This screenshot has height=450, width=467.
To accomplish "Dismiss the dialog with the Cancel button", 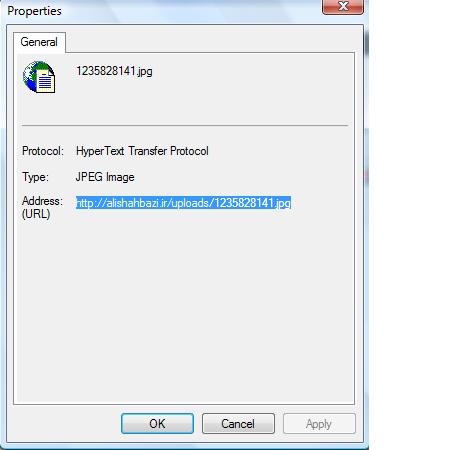I will [x=238, y=424].
